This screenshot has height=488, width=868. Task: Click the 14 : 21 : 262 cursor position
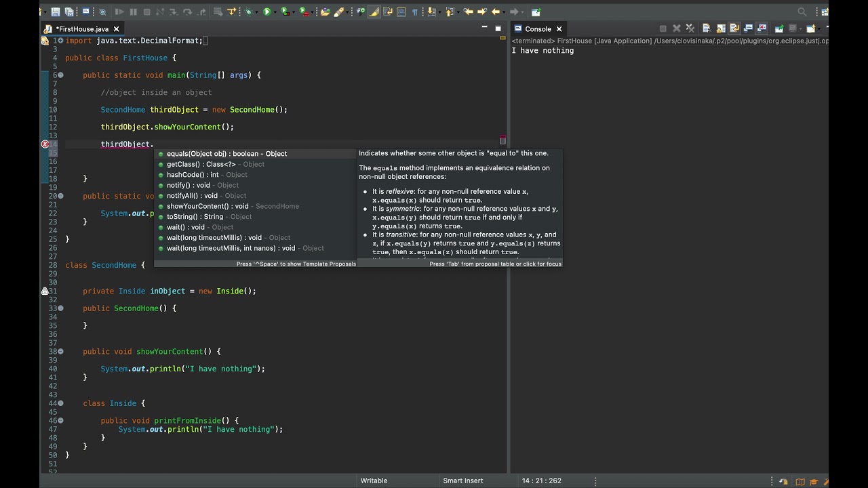(x=542, y=481)
